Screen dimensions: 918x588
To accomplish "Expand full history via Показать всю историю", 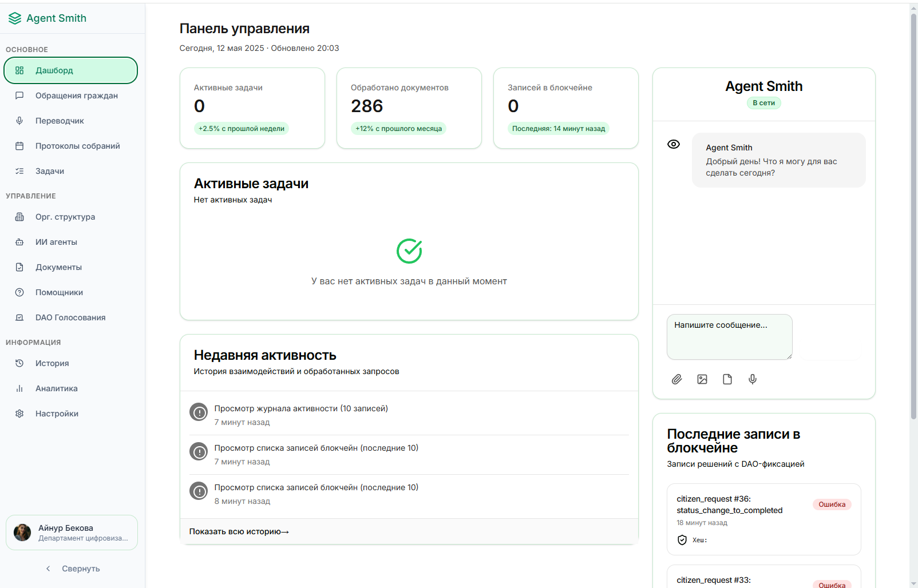I will 239,531.
